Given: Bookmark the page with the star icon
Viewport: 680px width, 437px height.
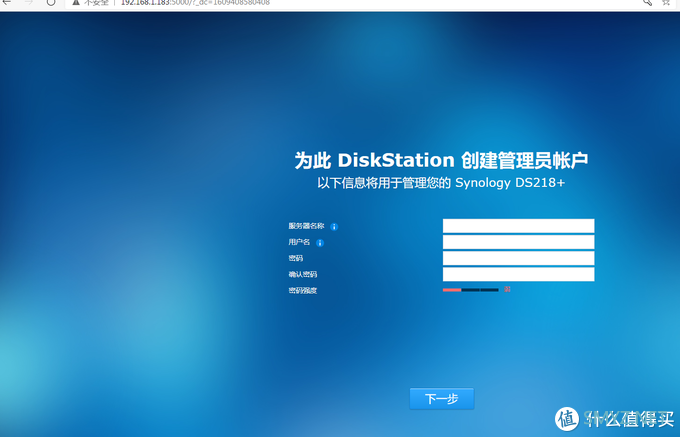Looking at the screenshot, I should pyautogui.click(x=666, y=3).
